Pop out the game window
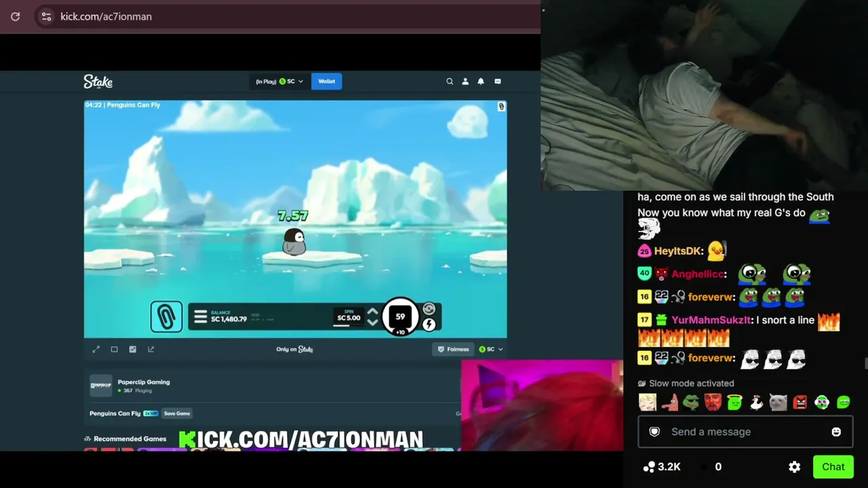The width and height of the screenshot is (868, 488). (x=151, y=349)
